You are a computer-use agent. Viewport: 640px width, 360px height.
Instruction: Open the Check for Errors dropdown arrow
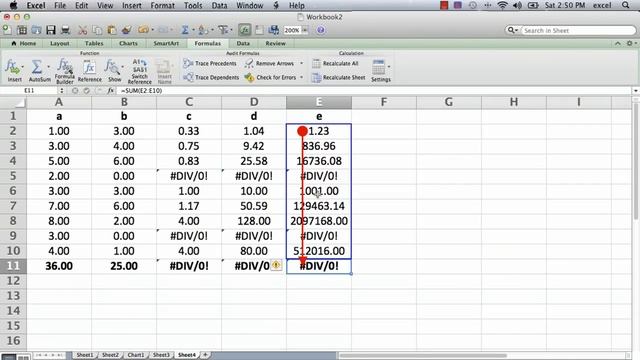click(302, 77)
